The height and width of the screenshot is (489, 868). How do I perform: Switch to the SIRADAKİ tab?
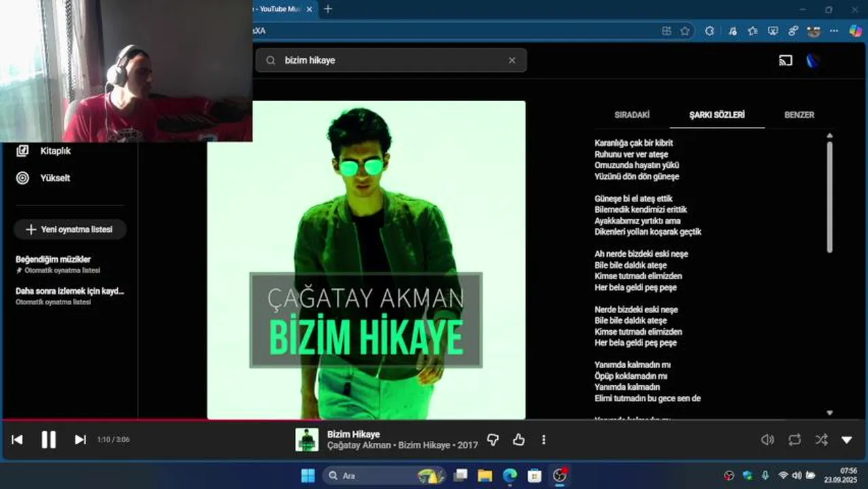[x=632, y=115]
